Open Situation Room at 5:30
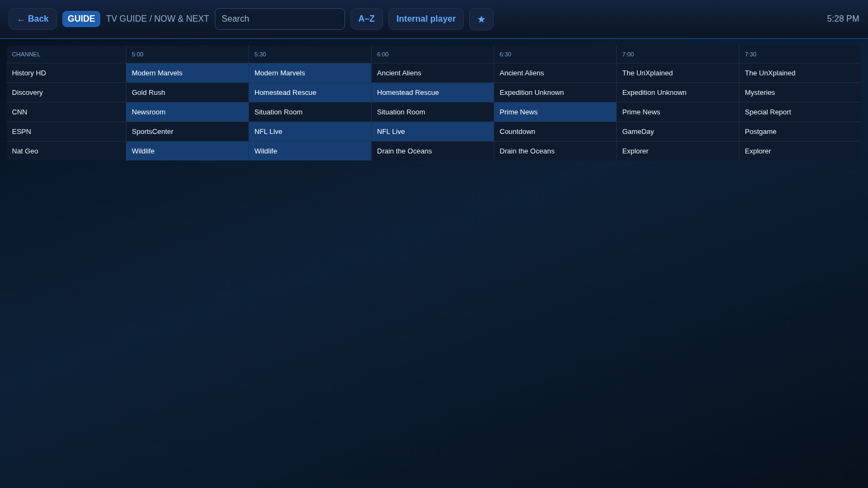Image resolution: width=868 pixels, height=488 pixels. click(x=310, y=112)
